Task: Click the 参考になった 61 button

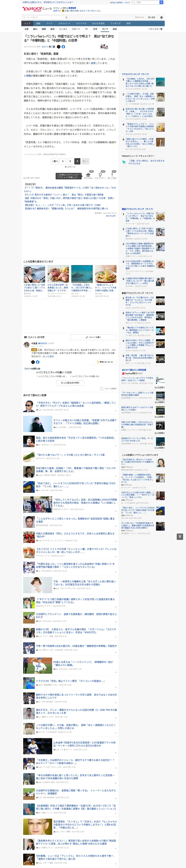Action: pos(105,362)
